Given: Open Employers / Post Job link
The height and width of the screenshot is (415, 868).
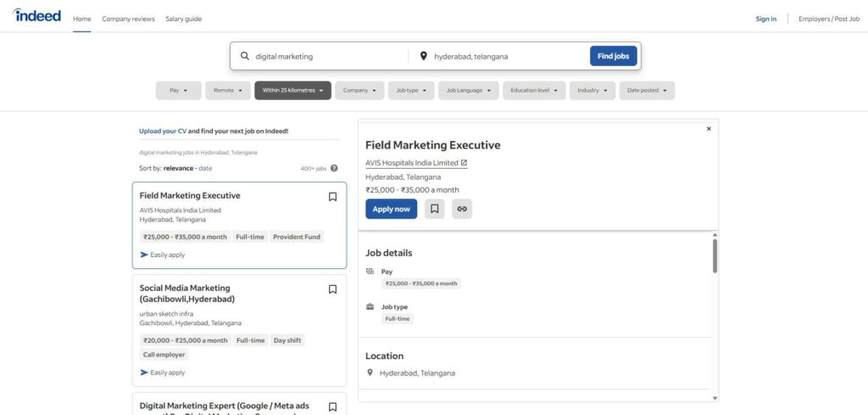Looking at the screenshot, I should click(x=829, y=19).
